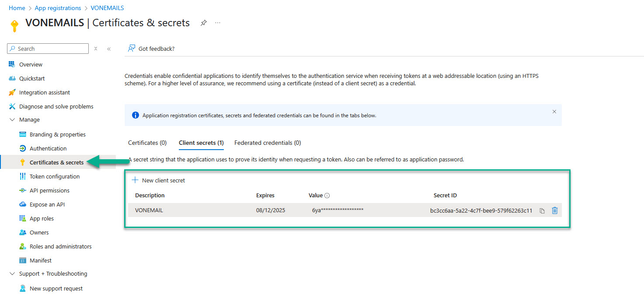Click the Manifest icon
This screenshot has height=301, width=644.
point(23,260)
